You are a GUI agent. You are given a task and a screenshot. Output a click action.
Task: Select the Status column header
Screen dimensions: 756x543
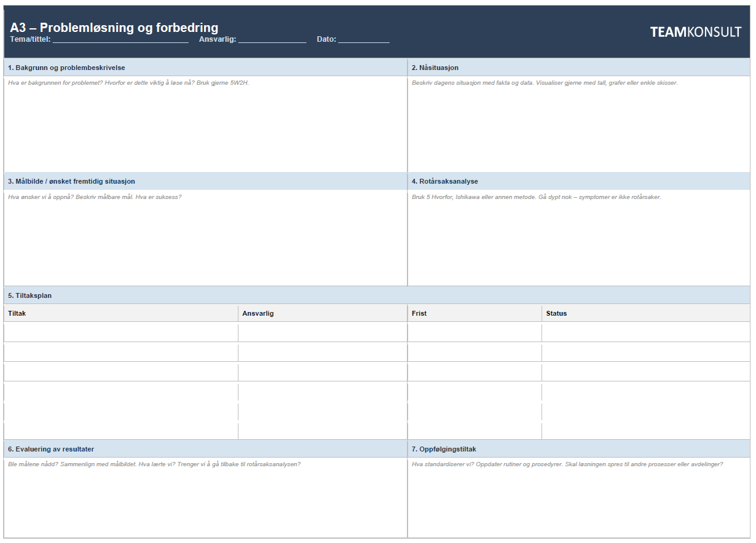tap(556, 313)
